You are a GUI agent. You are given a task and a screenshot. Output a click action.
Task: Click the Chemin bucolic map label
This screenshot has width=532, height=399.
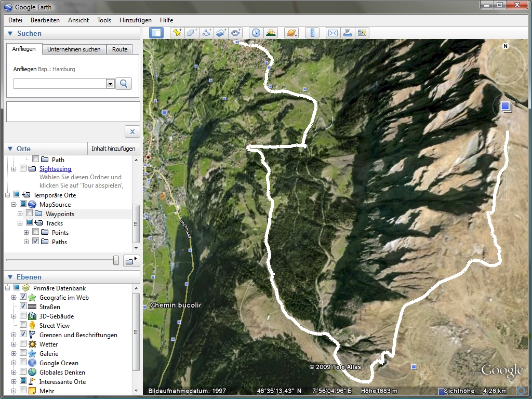pos(176,305)
